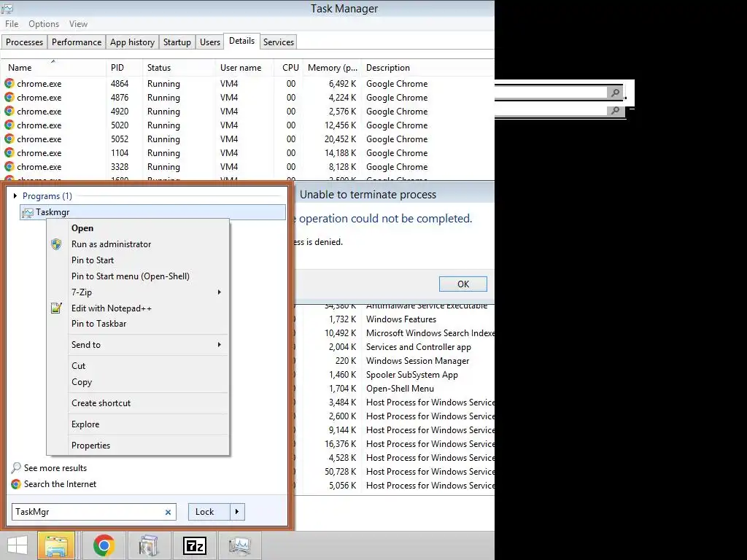
Task: Switch to Task Manager taskbar icon
Action: (239, 545)
